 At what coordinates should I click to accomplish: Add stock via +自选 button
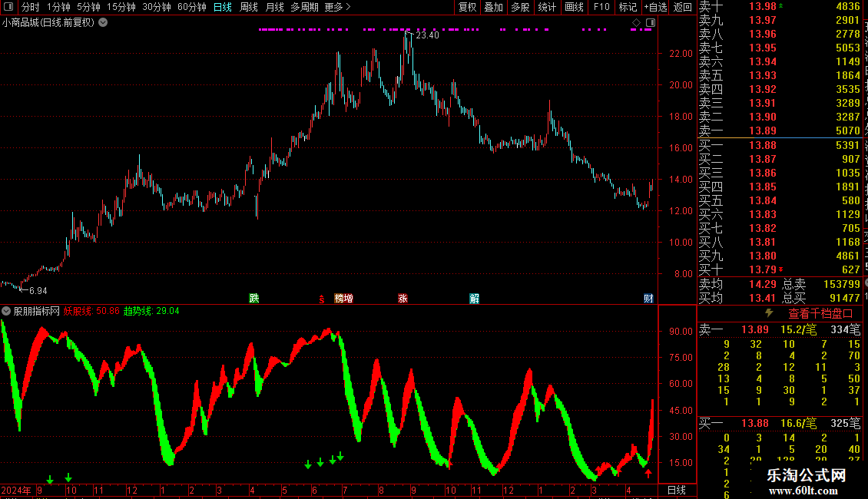click(655, 7)
